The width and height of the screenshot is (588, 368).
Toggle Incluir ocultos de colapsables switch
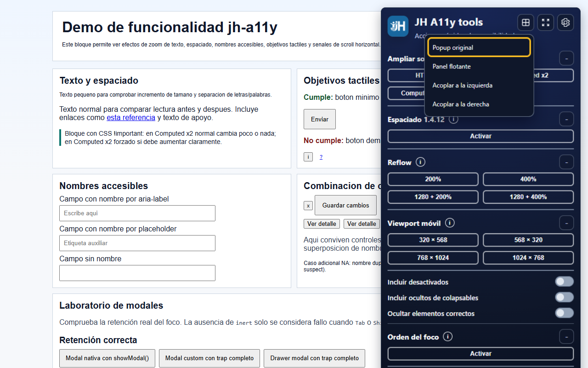click(x=564, y=297)
